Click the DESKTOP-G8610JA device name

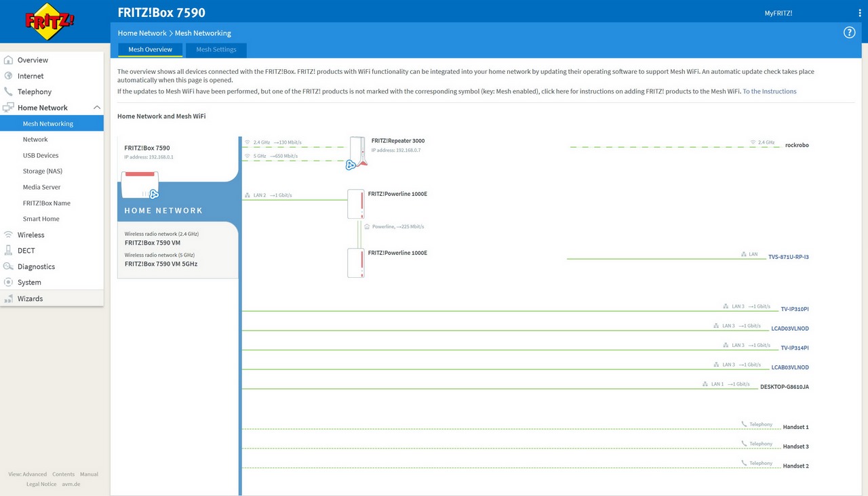tap(785, 386)
